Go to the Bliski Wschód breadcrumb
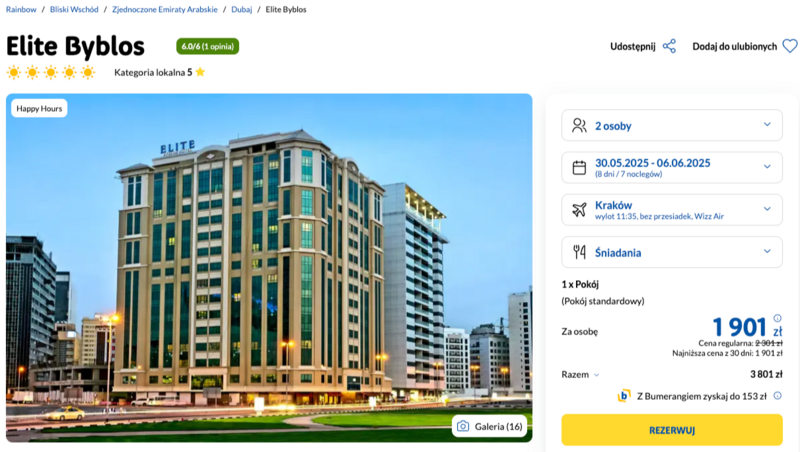 [x=74, y=9]
